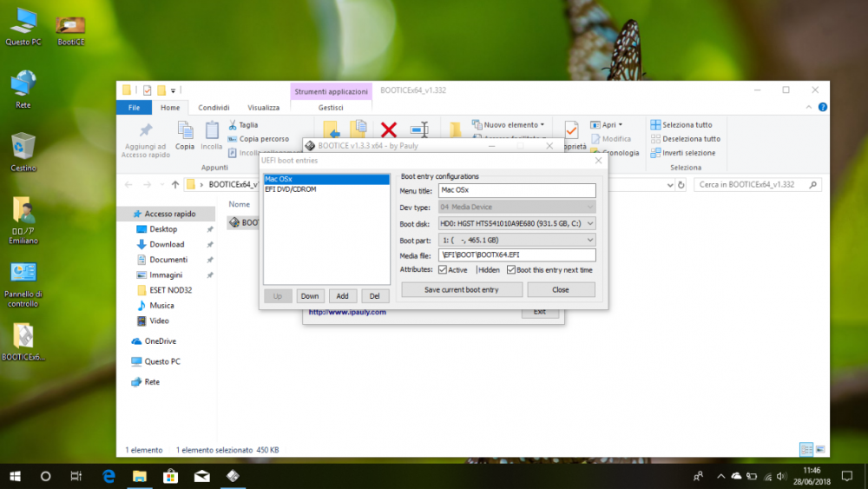Open the Rete desktop icon

pyautogui.click(x=23, y=89)
